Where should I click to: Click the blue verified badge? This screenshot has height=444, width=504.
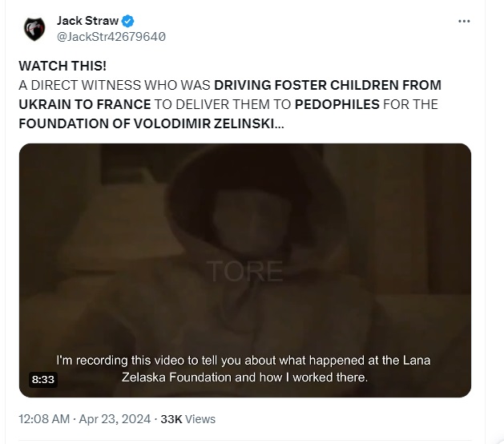pos(128,21)
